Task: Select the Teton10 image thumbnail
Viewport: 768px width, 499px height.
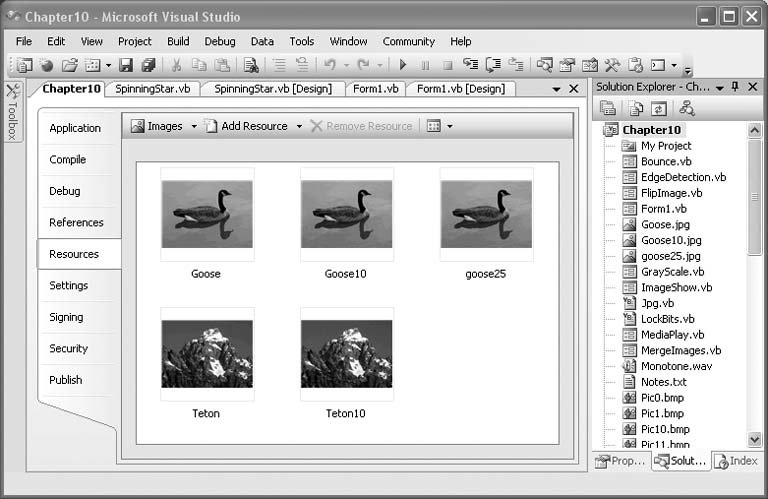Action: [x=346, y=355]
